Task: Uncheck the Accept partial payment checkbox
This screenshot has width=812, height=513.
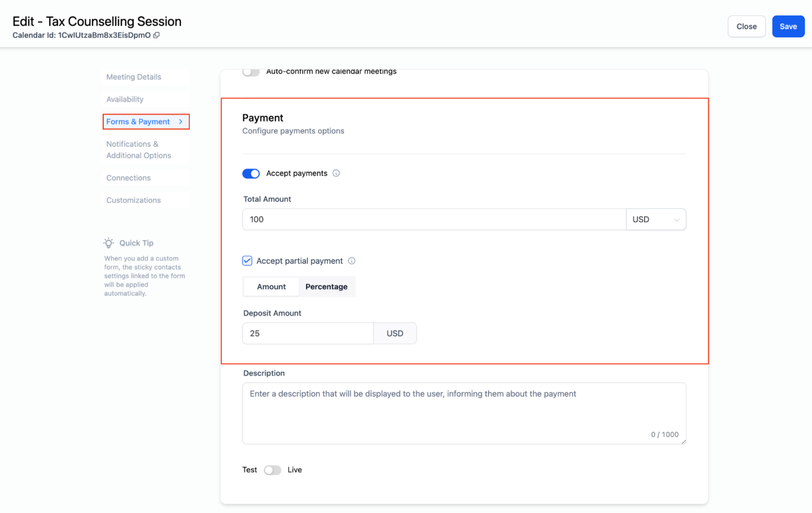Action: point(247,261)
